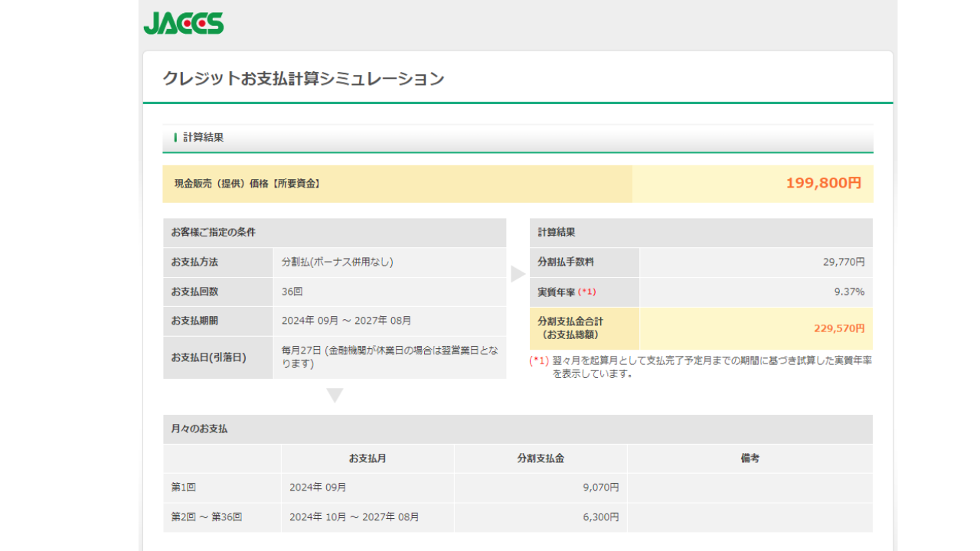Click the 月々のお支払 section header

pyautogui.click(x=199, y=429)
